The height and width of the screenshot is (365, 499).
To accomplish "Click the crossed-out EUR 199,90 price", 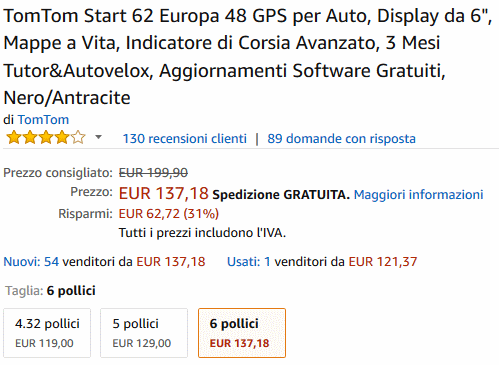I will point(153,173).
